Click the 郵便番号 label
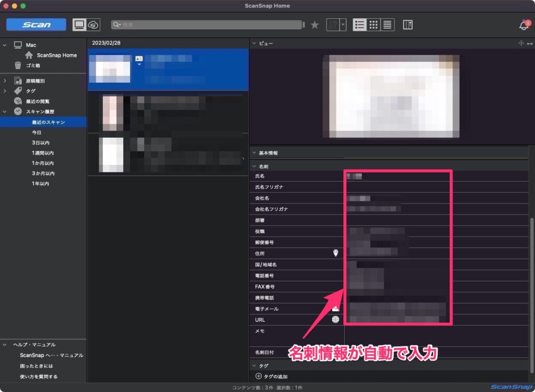 click(264, 242)
